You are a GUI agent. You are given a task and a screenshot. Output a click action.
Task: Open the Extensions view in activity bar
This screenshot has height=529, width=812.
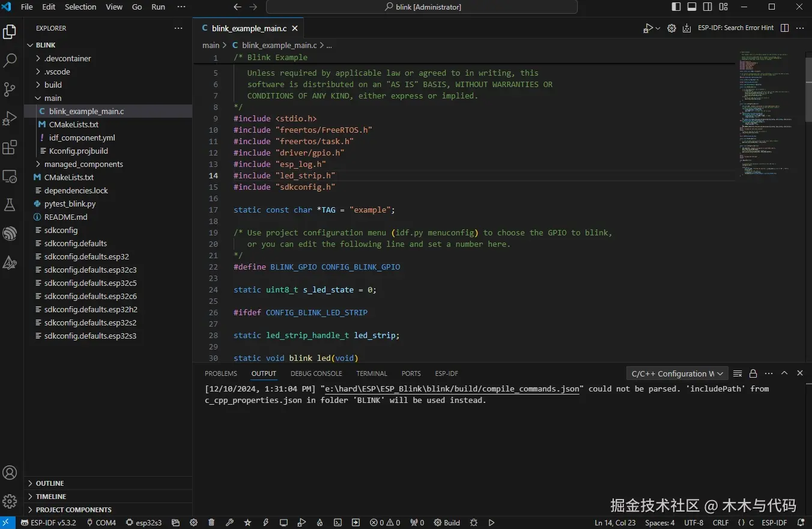pyautogui.click(x=10, y=148)
